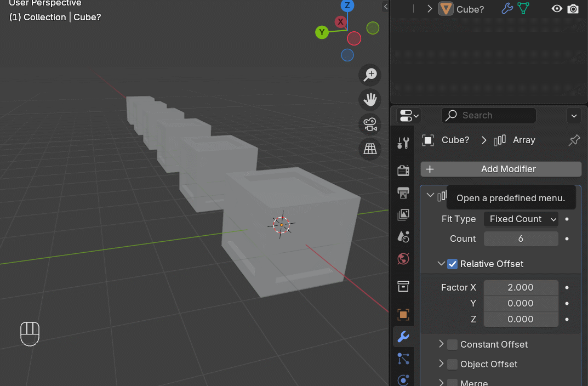Click the Add Modifier button
Viewport: 588px width, 386px height.
click(x=500, y=169)
